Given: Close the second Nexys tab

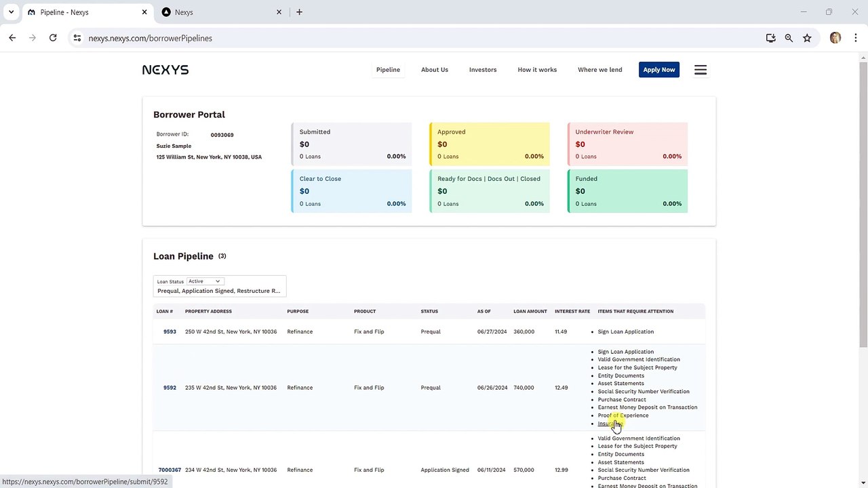Looking at the screenshot, I should point(279,12).
